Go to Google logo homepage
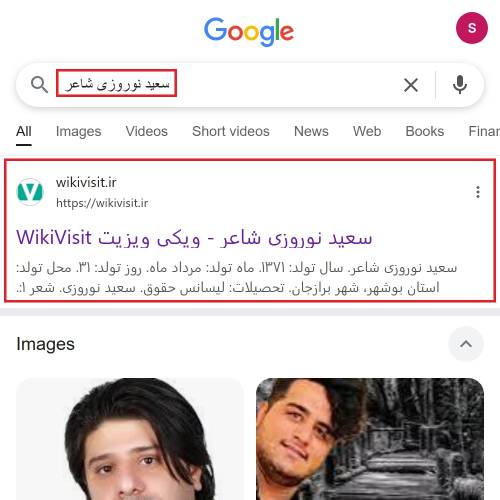Viewport: 500px width, 500px height. coord(249,32)
